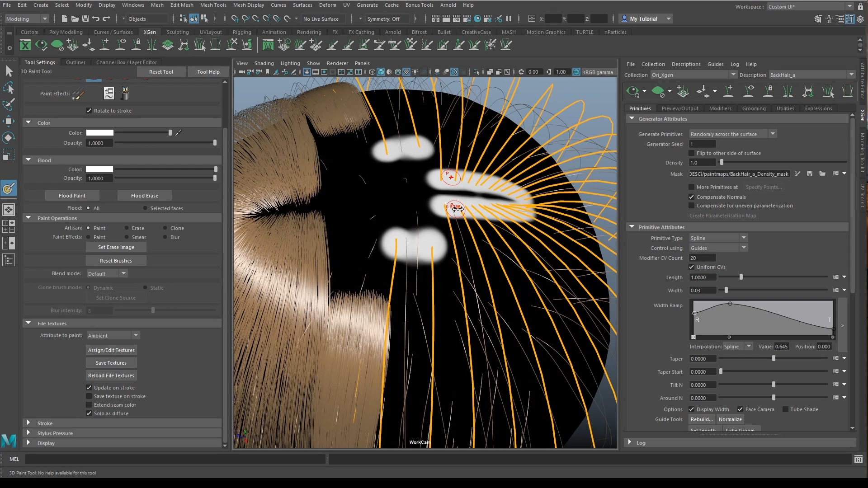
Task: Click the color eyedropper icon
Action: [x=179, y=133]
